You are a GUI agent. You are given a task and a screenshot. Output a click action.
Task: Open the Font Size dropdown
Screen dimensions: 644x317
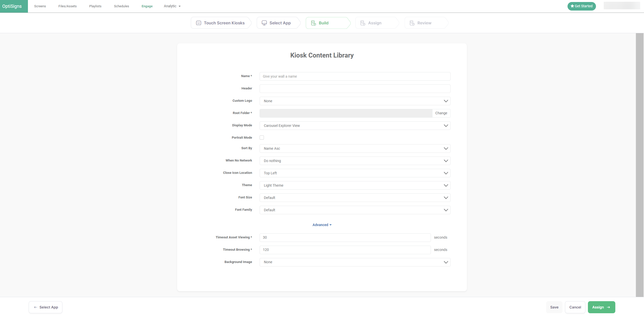point(355,198)
